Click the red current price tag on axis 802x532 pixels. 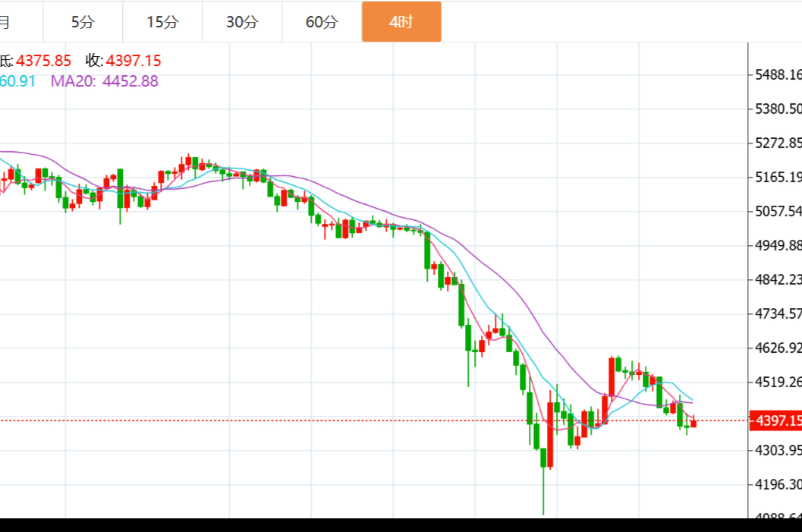(775, 420)
